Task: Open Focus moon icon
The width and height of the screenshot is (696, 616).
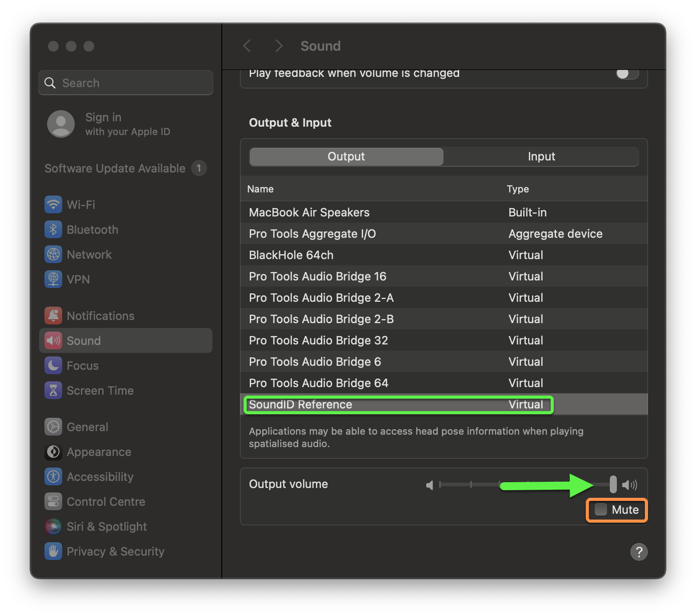Action: pyautogui.click(x=53, y=365)
